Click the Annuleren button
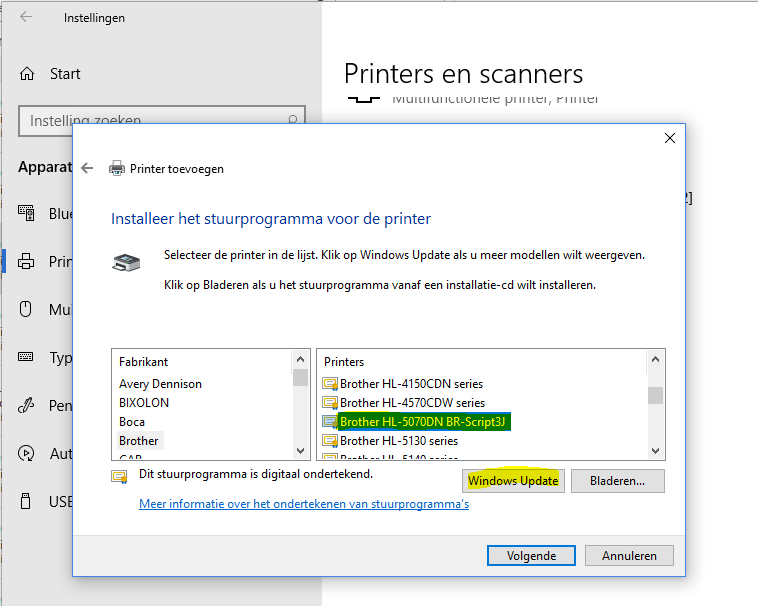 tap(629, 556)
